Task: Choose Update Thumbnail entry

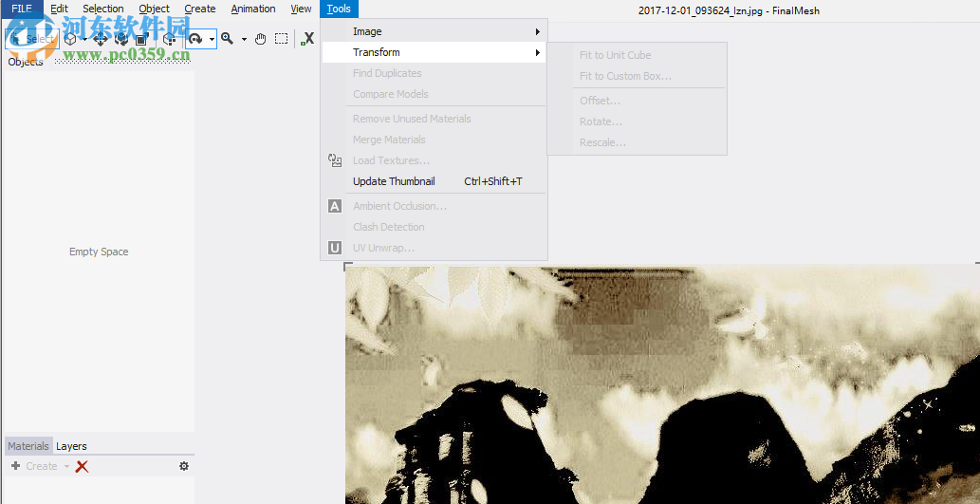Action: point(434,181)
